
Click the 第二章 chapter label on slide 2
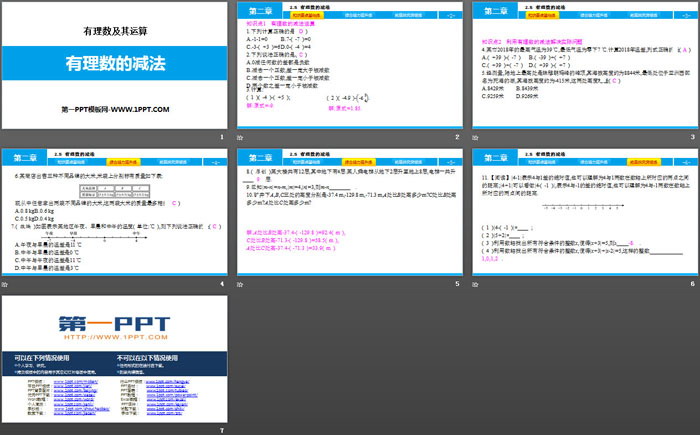pos(257,12)
